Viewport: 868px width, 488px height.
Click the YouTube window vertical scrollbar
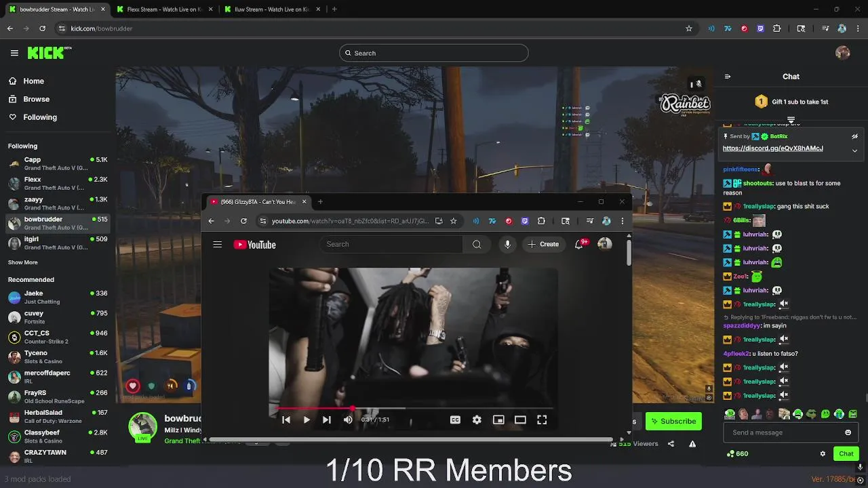tap(629, 252)
